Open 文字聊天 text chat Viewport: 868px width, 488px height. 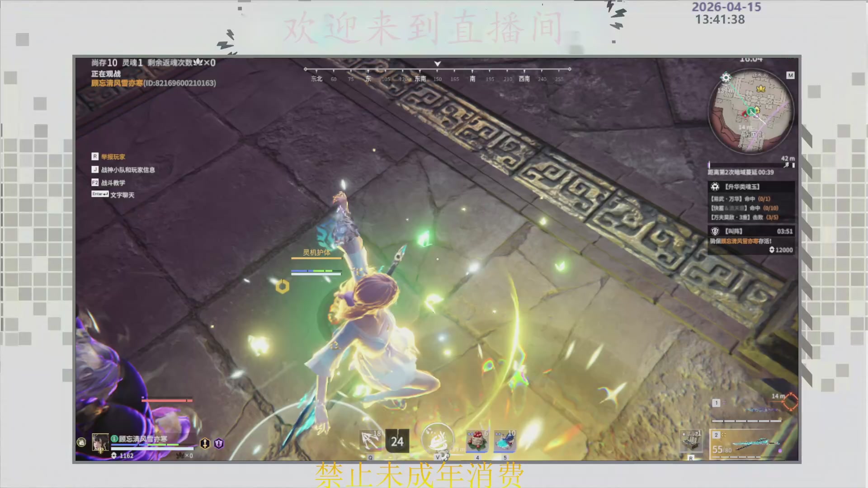click(x=122, y=195)
